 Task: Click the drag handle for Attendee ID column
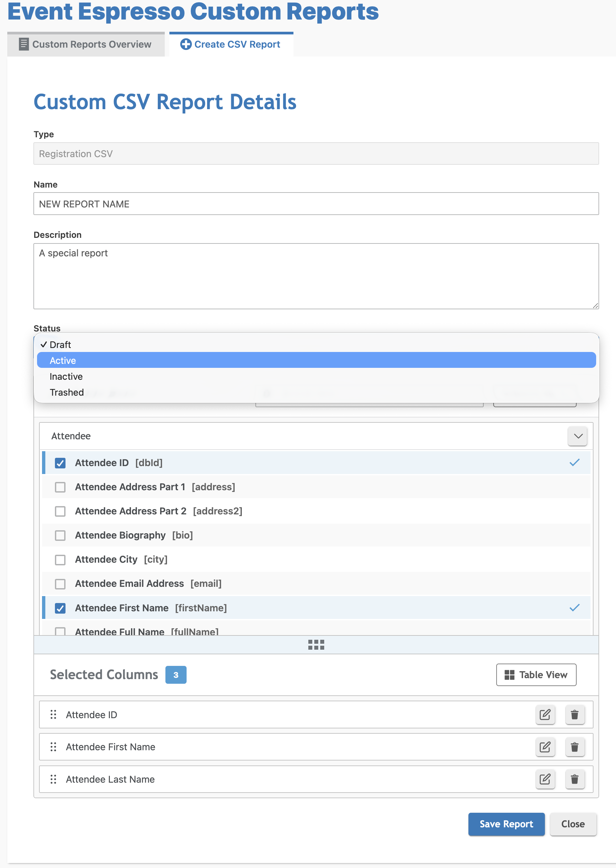coord(54,715)
